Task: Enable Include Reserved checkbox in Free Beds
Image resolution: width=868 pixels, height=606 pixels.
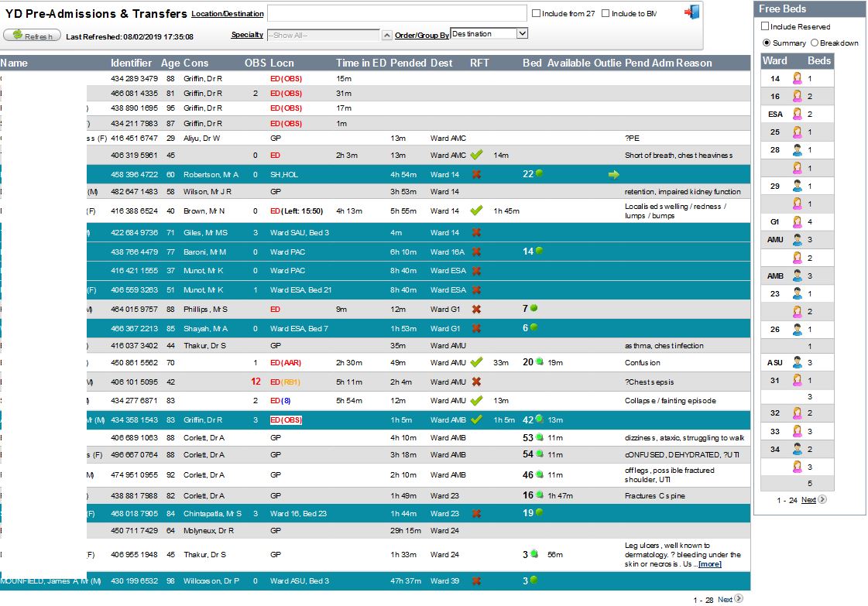Action: click(765, 26)
